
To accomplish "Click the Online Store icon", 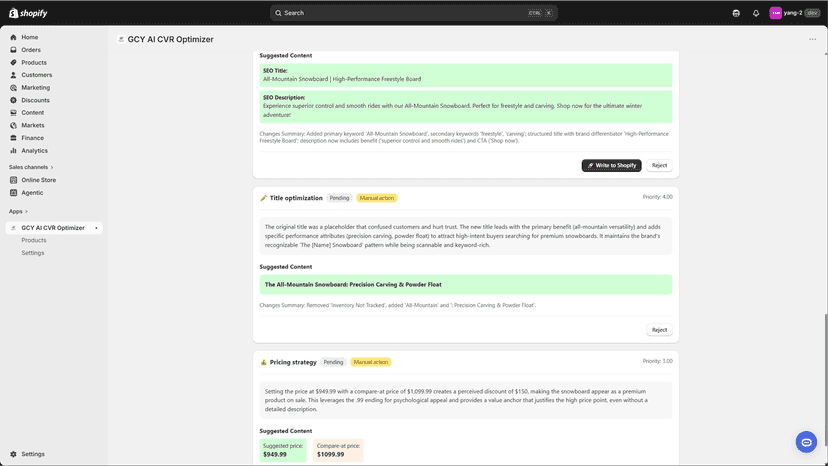I will pyautogui.click(x=13, y=180).
